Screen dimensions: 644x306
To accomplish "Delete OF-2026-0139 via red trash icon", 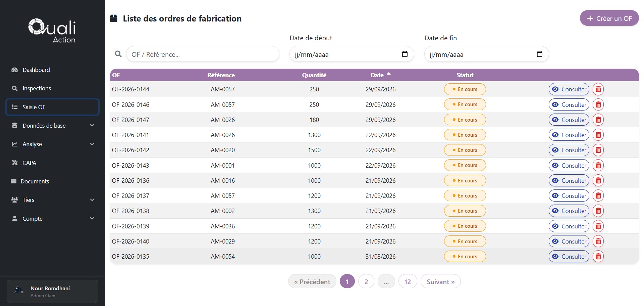I will (598, 226).
